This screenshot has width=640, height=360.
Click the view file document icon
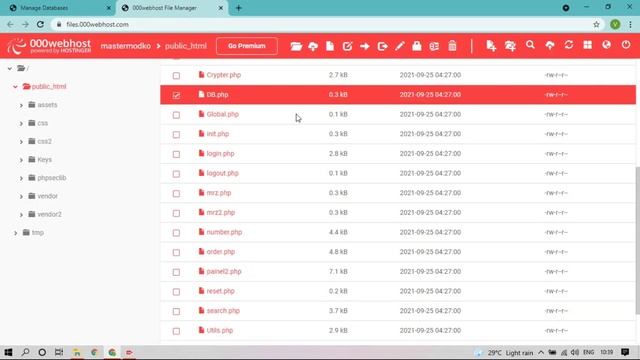330,46
